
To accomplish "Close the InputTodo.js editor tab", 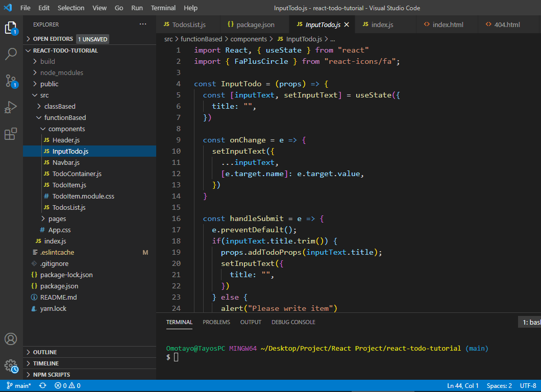I will point(347,24).
